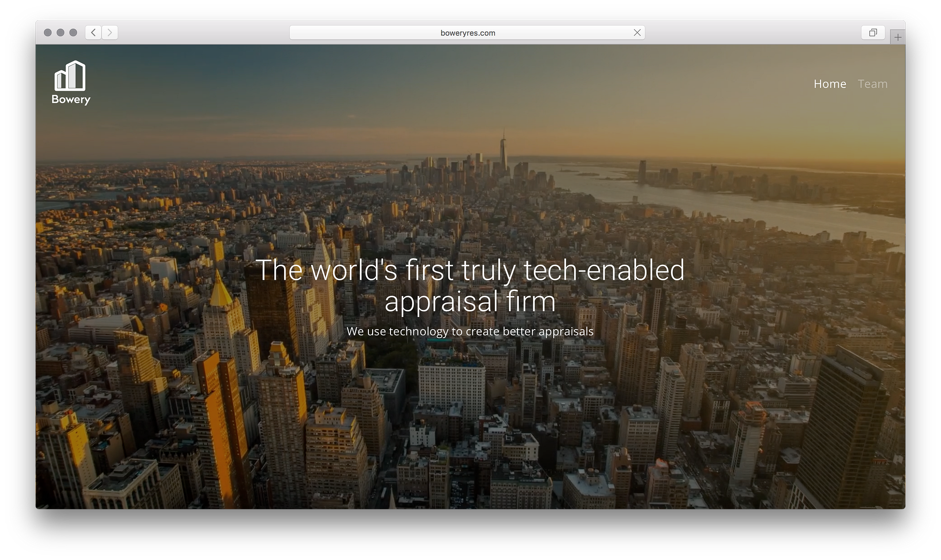941x560 pixels.
Task: Click the 'appraisal firm' headline line
Action: [x=470, y=301]
